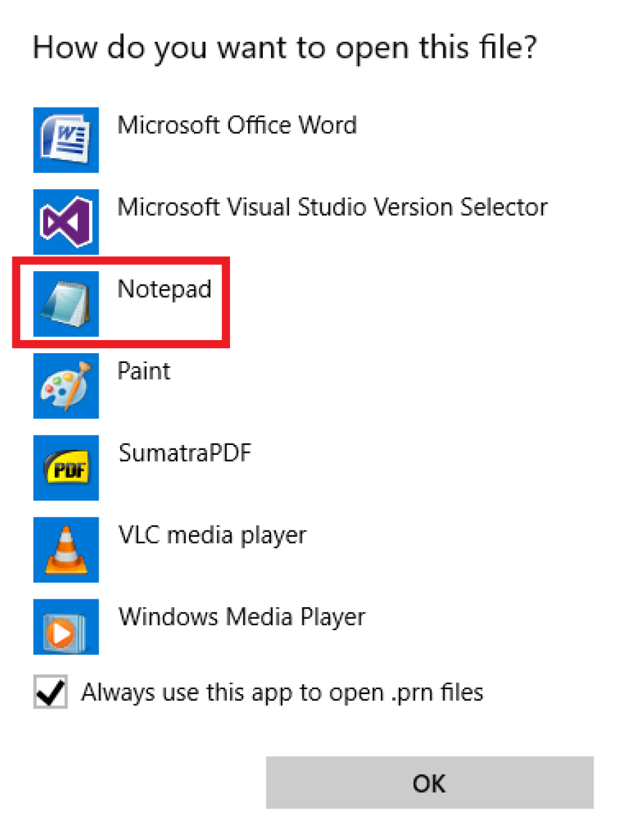Click the Paint palette icon
This screenshot has width=627, height=840.
tap(66, 386)
